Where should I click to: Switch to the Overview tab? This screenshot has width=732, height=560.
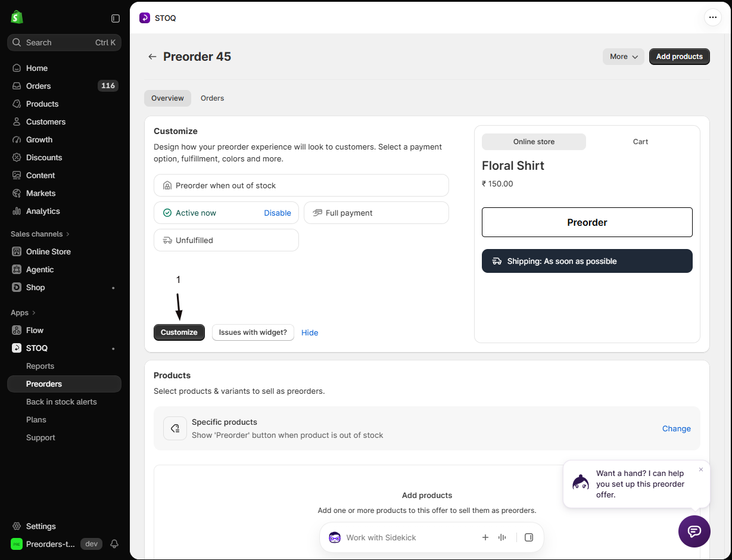click(x=167, y=98)
